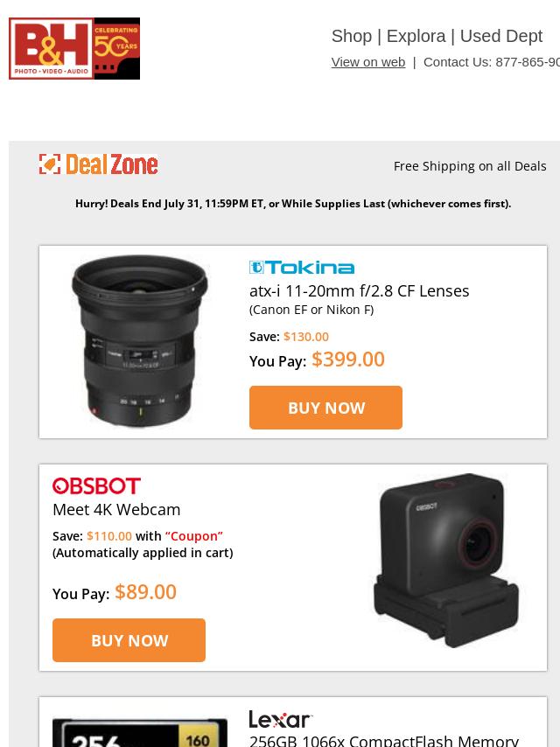
Task: Click the B&H Photo Video Audio logo
Action: (51, 49)
